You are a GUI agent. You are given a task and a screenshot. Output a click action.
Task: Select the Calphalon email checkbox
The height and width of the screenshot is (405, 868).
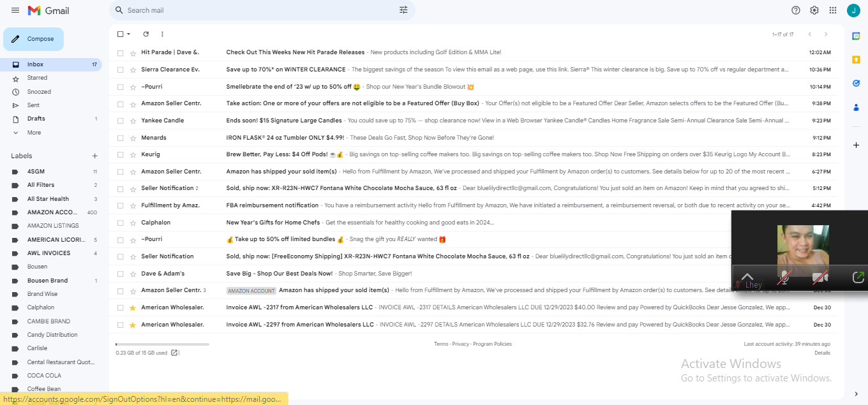click(x=120, y=223)
